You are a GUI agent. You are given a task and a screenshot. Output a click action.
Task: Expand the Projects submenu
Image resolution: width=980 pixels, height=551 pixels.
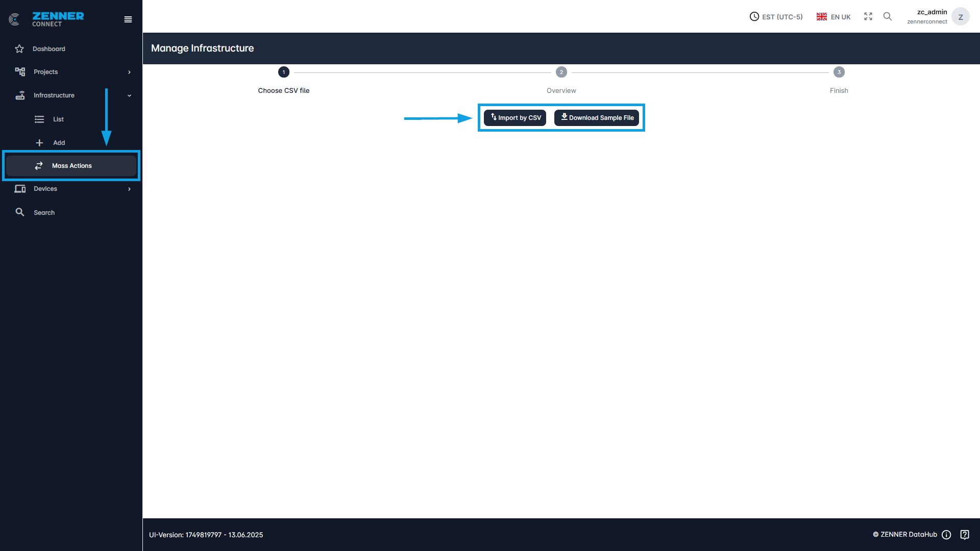pyautogui.click(x=129, y=71)
